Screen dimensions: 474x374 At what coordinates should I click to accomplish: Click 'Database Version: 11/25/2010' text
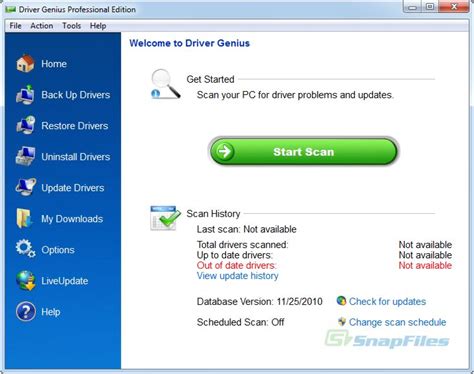coord(259,301)
